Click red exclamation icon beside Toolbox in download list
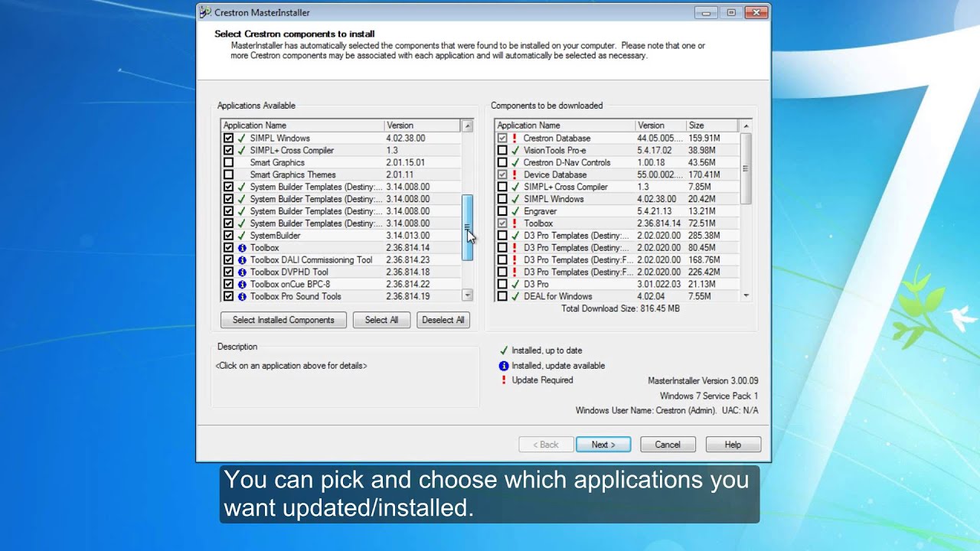 point(515,223)
